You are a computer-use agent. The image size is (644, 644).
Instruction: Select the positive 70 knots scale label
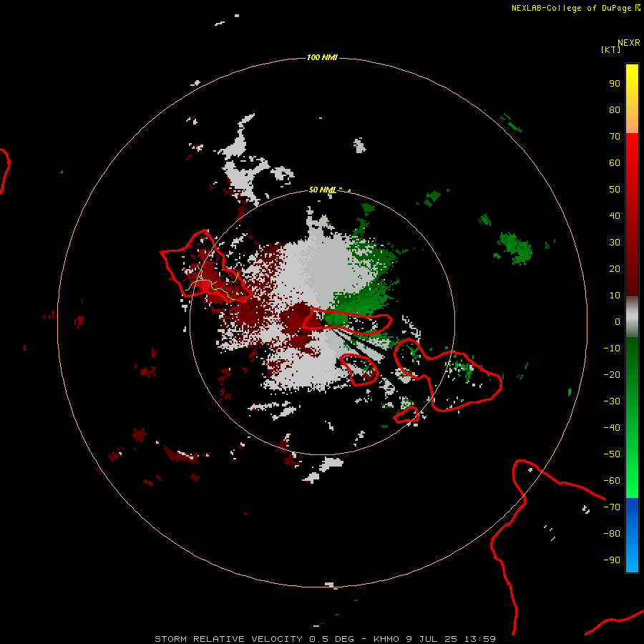(615, 137)
